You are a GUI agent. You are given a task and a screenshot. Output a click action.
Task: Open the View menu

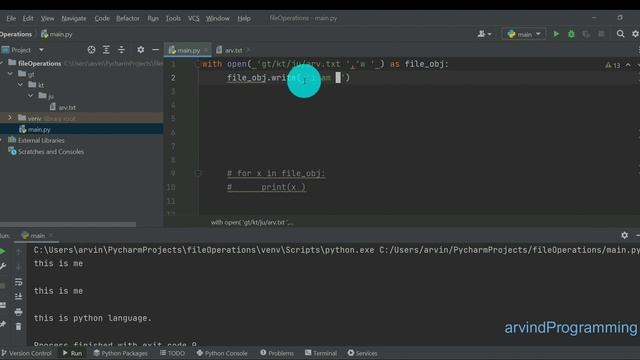[x=47, y=18]
